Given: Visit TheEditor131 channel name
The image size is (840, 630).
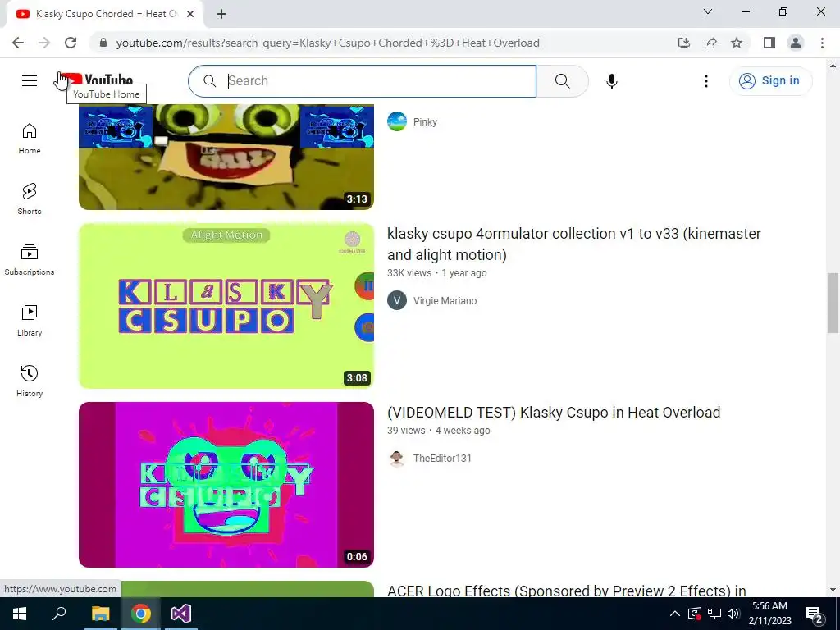Looking at the screenshot, I should point(442,459).
